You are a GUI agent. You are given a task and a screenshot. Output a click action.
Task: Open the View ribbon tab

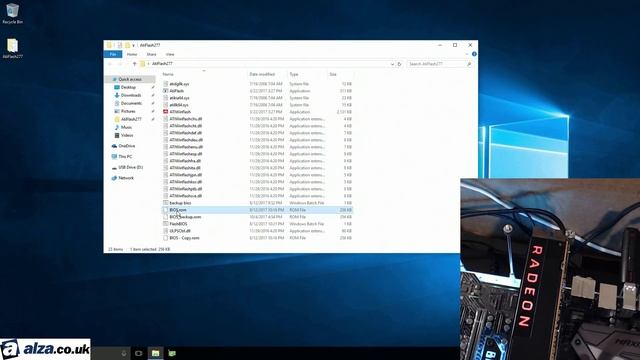click(170, 54)
